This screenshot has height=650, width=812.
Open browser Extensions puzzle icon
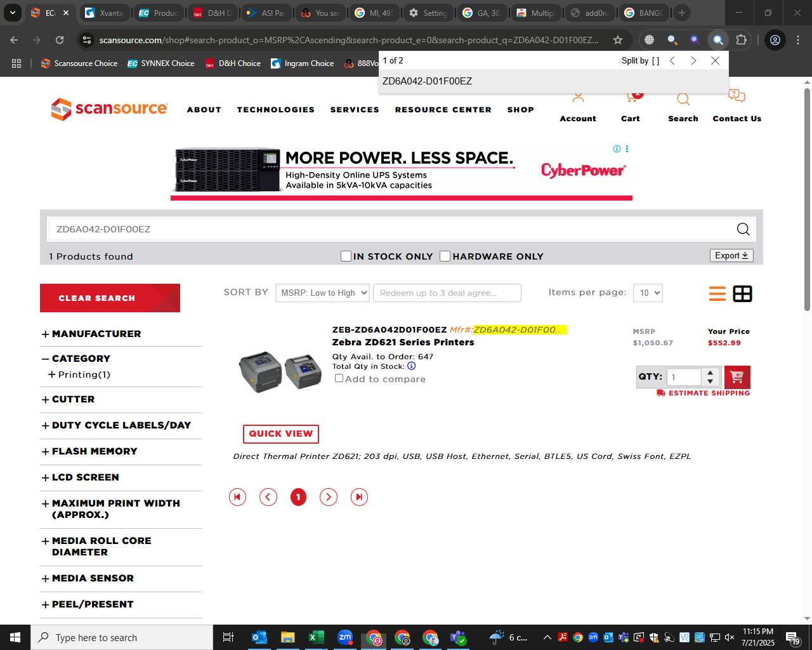(741, 40)
